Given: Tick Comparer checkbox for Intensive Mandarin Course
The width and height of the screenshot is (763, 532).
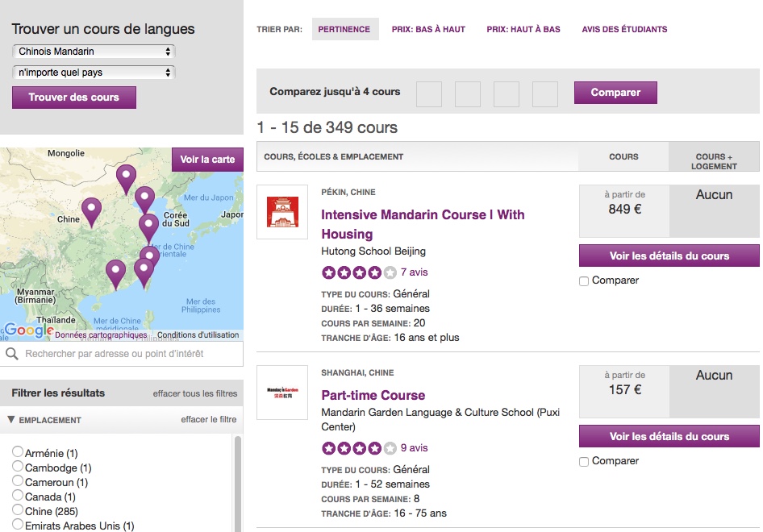Looking at the screenshot, I should tap(584, 281).
